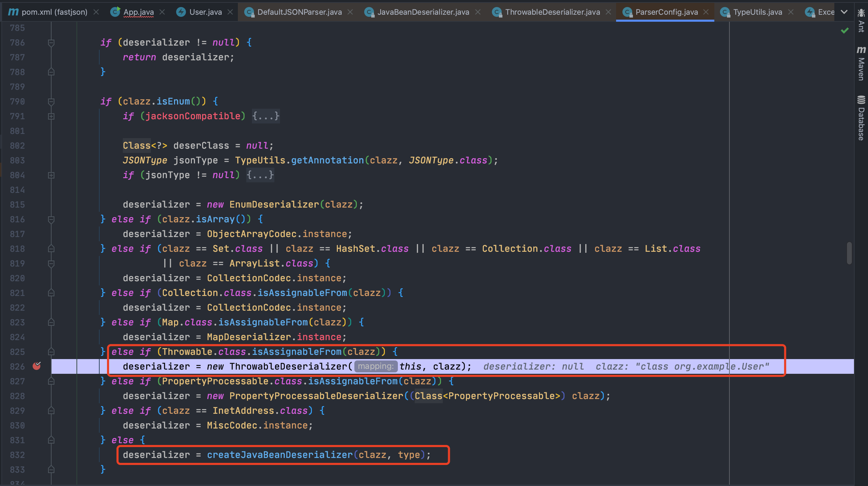Collapse the clazz.isEnum() block at line 790
This screenshot has height=486, width=868.
51,101
